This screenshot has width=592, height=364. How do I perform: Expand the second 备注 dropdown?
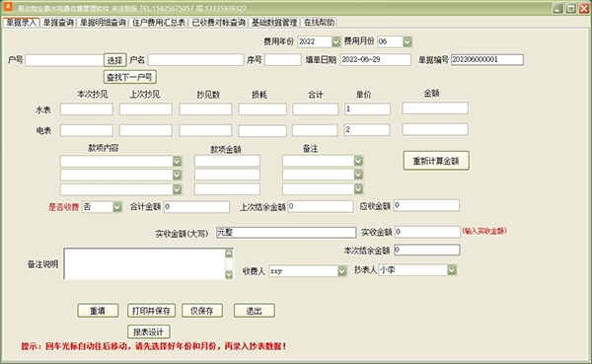[358, 175]
